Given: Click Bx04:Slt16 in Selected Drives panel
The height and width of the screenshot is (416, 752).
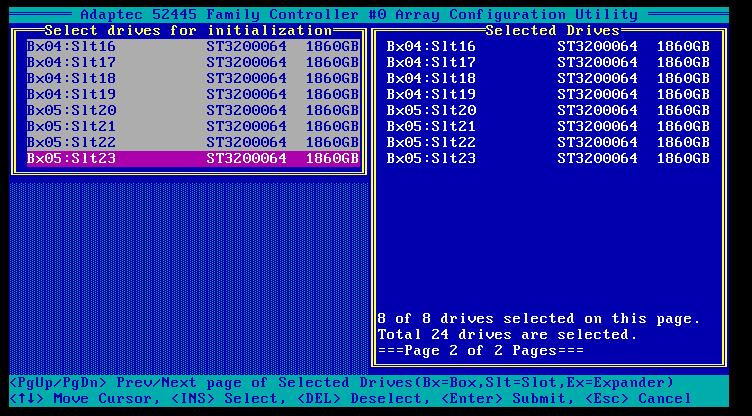Looking at the screenshot, I should (x=548, y=47).
